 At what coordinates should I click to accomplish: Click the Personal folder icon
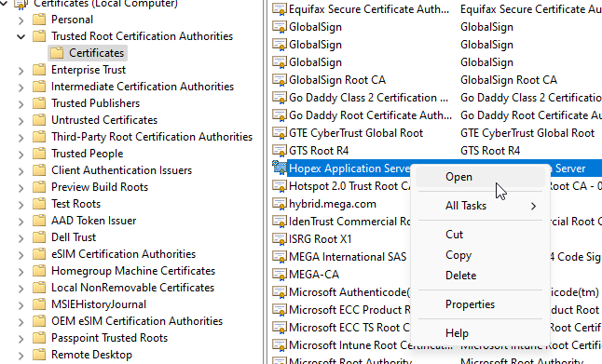(39, 20)
